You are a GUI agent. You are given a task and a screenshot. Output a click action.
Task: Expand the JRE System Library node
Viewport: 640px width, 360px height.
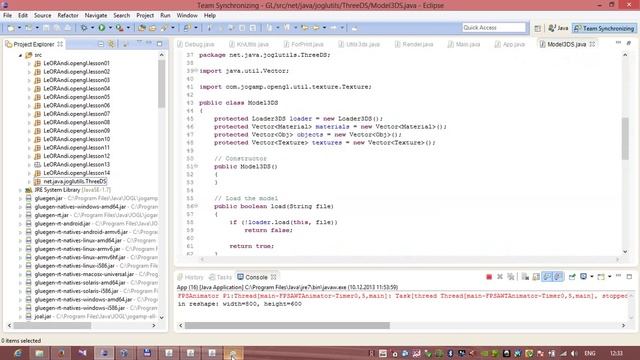[20, 190]
